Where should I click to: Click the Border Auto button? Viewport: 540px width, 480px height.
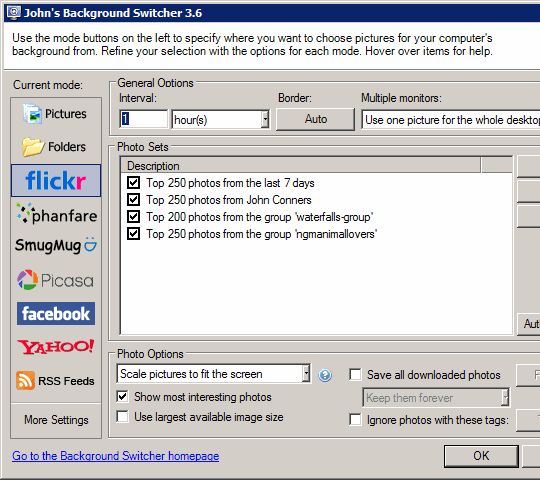[x=315, y=119]
